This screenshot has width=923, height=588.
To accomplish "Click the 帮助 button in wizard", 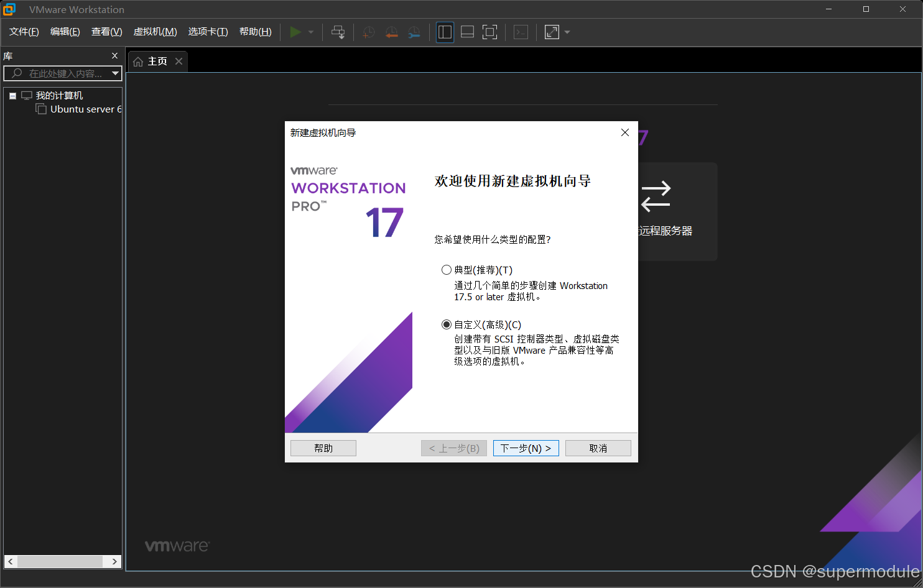I will pyautogui.click(x=323, y=448).
